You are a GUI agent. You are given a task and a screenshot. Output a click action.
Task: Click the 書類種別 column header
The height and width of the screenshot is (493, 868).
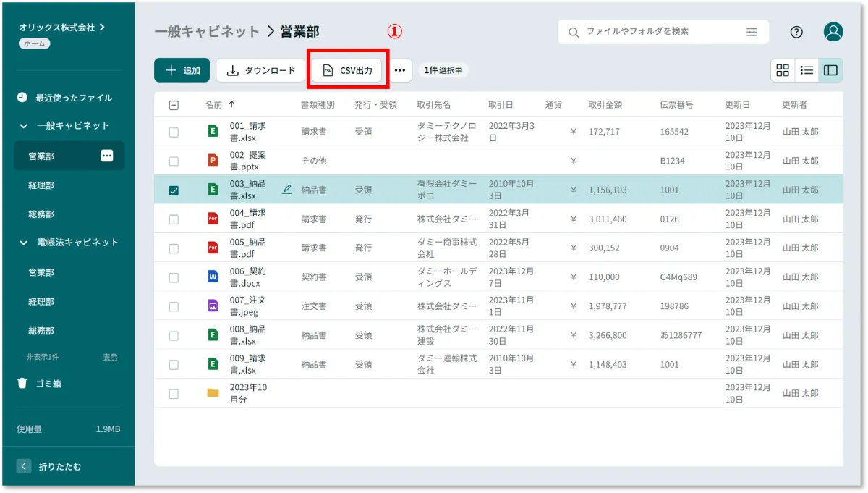coord(318,105)
